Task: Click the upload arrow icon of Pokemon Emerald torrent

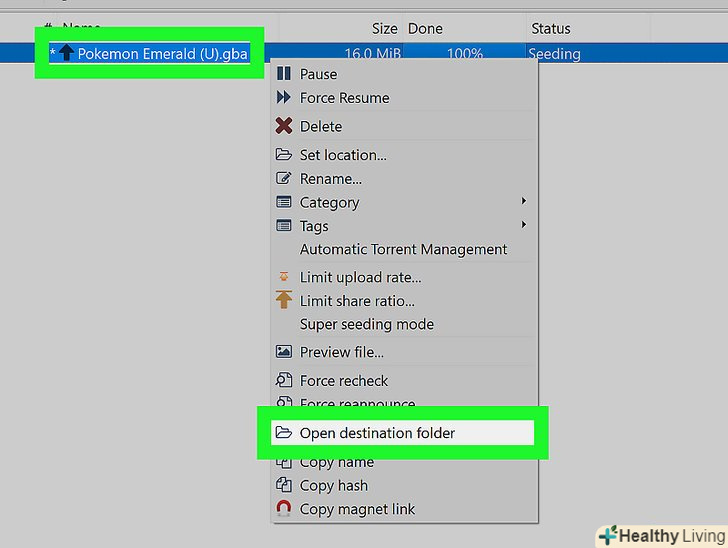Action: click(66, 52)
